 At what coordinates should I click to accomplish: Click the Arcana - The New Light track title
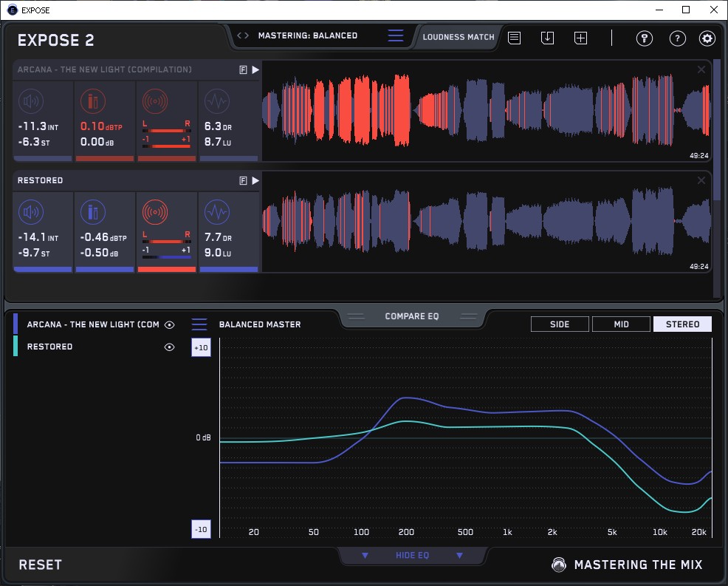click(104, 69)
